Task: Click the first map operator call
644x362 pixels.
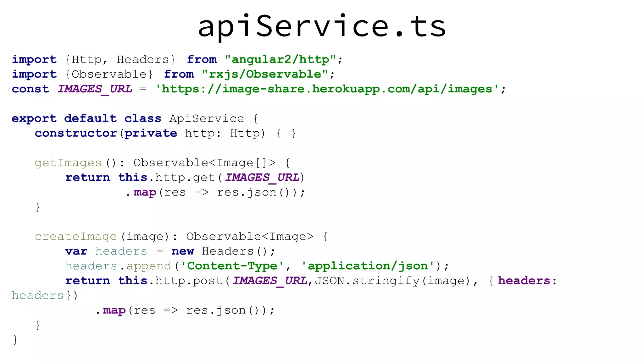Action: pos(145,192)
